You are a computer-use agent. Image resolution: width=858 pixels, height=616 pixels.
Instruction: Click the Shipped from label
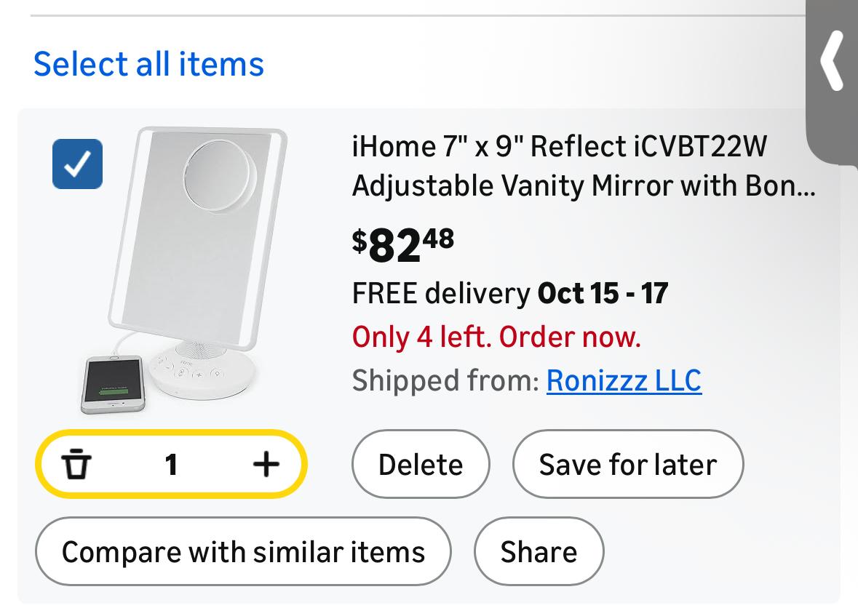445,380
